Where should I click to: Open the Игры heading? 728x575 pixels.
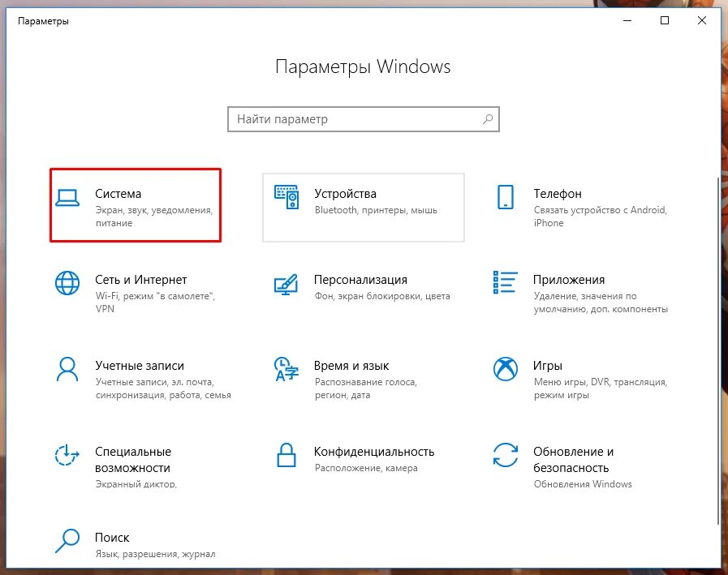[x=547, y=365]
